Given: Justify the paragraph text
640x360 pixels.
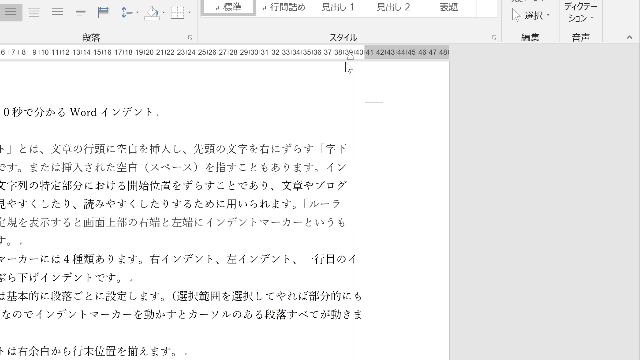Looking at the screenshot, I should click(x=58, y=12).
